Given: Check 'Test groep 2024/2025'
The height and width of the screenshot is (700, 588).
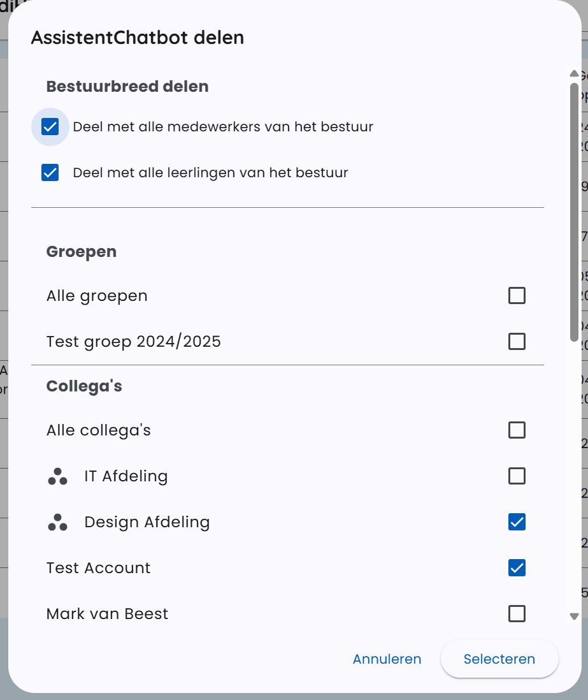Looking at the screenshot, I should (518, 342).
